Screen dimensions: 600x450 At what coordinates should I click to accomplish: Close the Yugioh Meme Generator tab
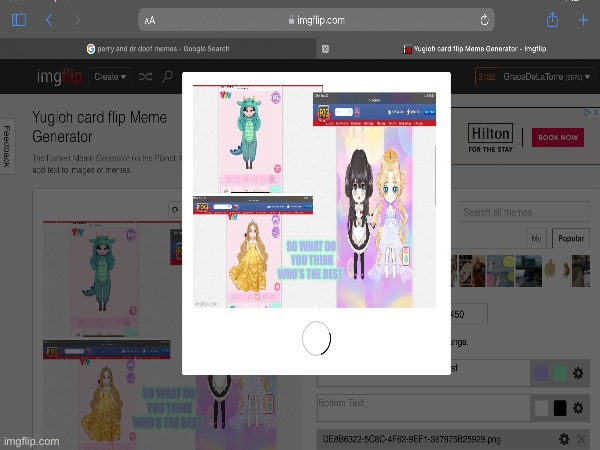325,49
